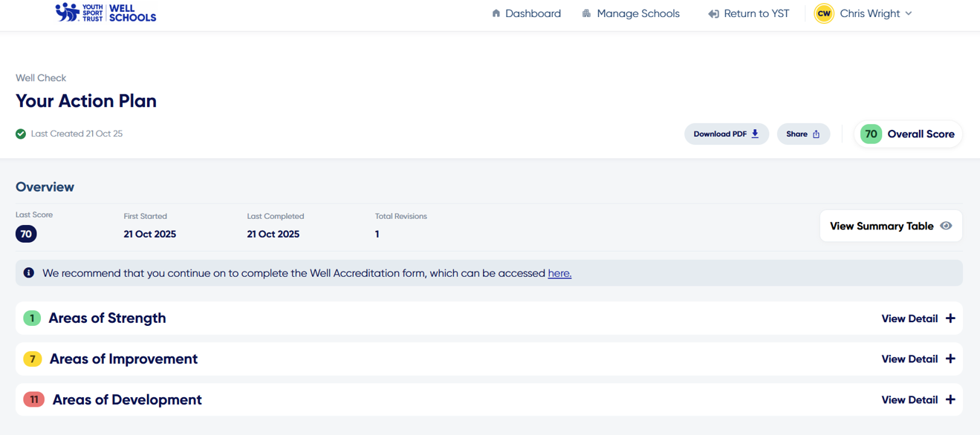Open Chris Wright account dropdown chevron
The image size is (980, 435).
pyautogui.click(x=909, y=14)
